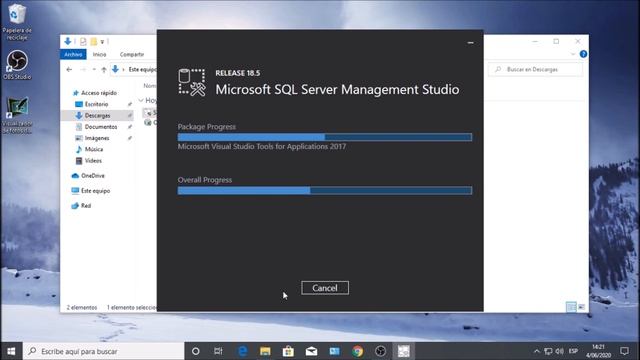Open the volume control in system tray
The height and width of the screenshot is (360, 640).
click(x=560, y=351)
